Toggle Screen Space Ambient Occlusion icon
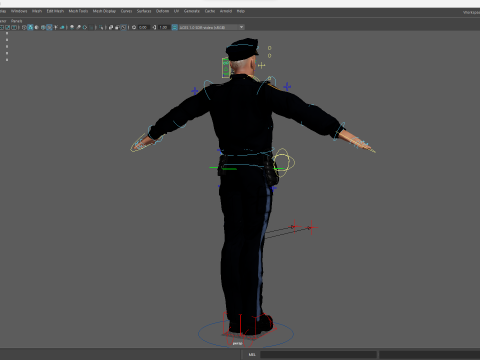The width and height of the screenshot is (480, 360). [x=72, y=27]
